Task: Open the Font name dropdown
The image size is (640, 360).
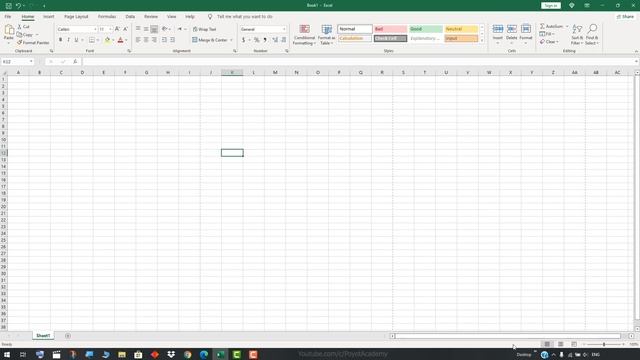Action: [95, 29]
